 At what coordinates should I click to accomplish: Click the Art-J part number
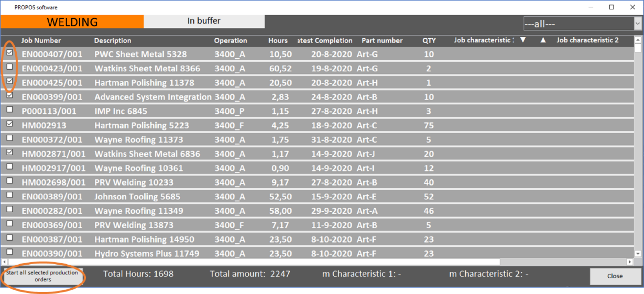(x=366, y=154)
